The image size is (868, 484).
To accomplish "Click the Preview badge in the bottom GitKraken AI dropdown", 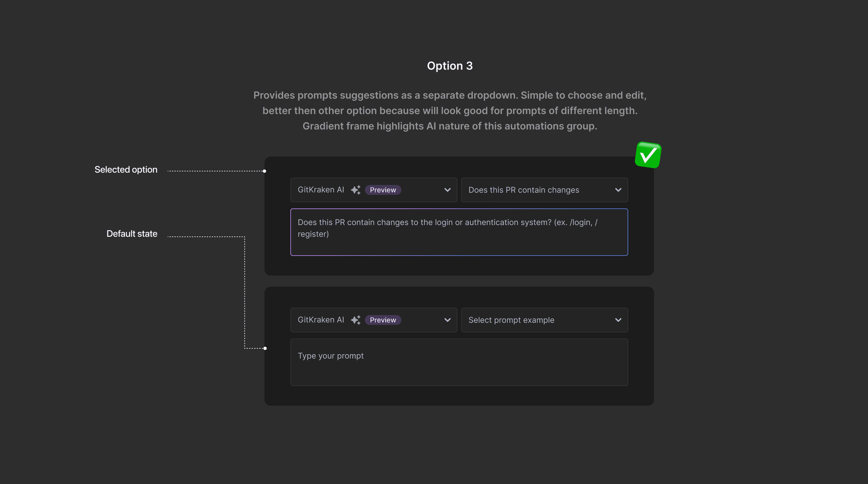I will (x=383, y=320).
